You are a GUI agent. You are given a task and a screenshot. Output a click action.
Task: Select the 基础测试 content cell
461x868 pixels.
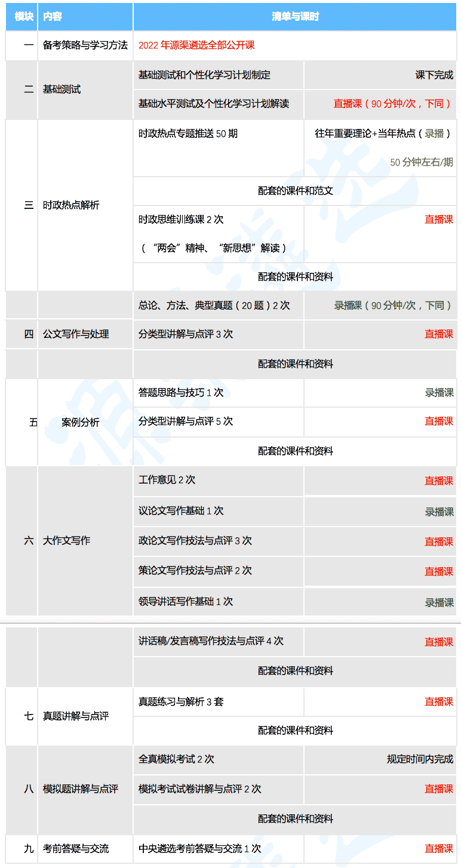pyautogui.click(x=85, y=90)
